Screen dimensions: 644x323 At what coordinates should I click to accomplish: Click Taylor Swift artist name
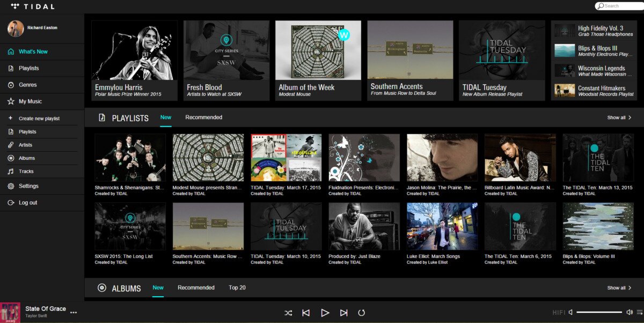[36, 316]
